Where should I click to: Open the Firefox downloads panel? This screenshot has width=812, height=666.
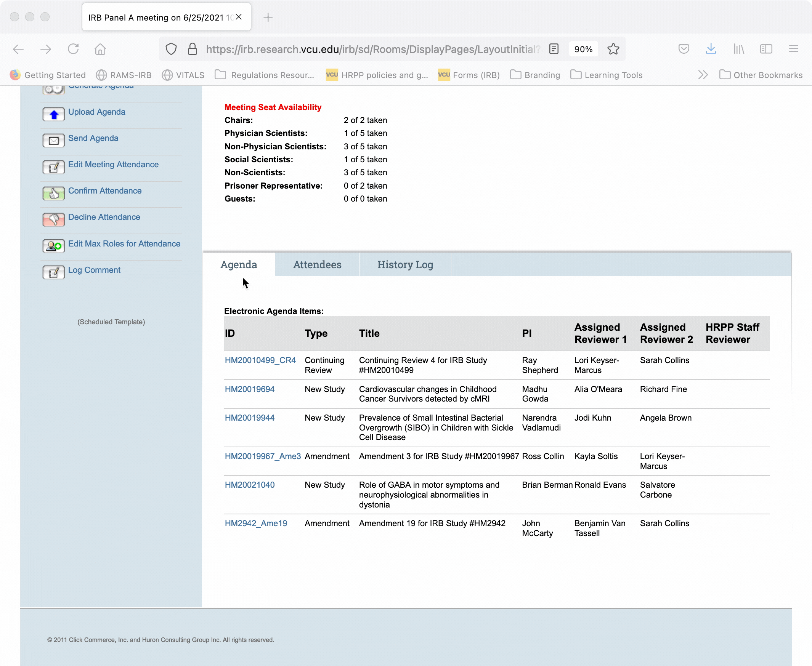coord(711,49)
